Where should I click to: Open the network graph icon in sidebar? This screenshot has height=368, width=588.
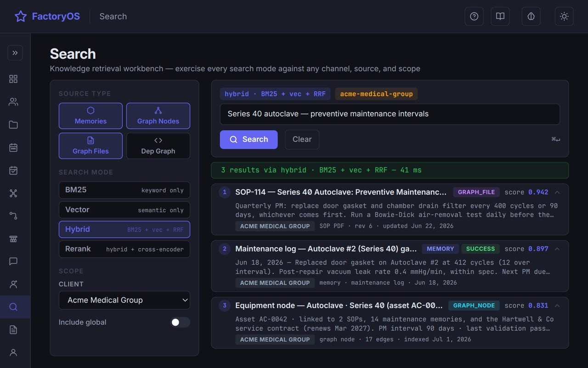click(x=13, y=193)
